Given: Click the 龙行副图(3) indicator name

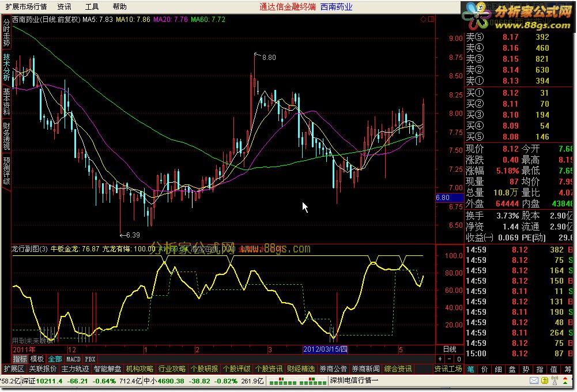Looking at the screenshot, I should pos(29,249).
